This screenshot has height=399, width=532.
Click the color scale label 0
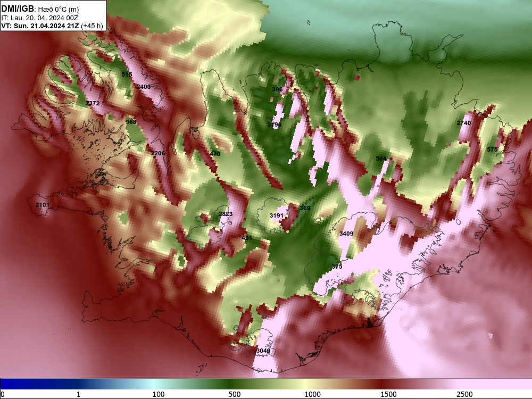click(x=3, y=394)
